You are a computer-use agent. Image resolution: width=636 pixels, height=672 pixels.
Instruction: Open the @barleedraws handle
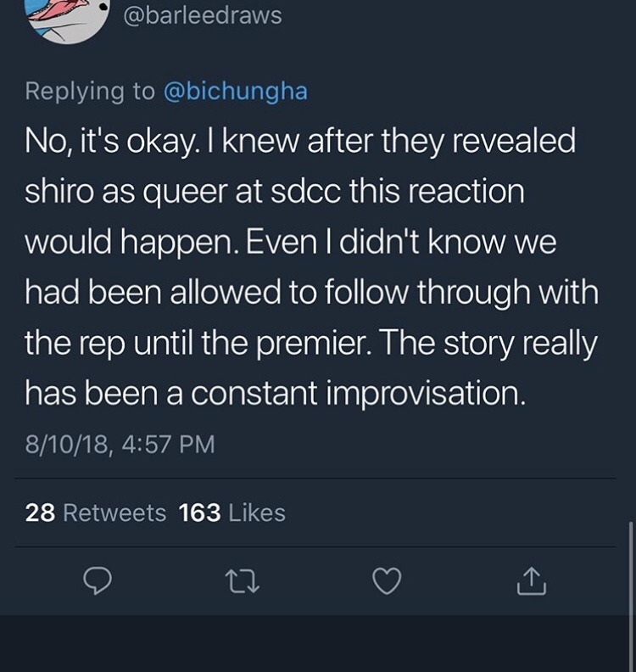[203, 16]
